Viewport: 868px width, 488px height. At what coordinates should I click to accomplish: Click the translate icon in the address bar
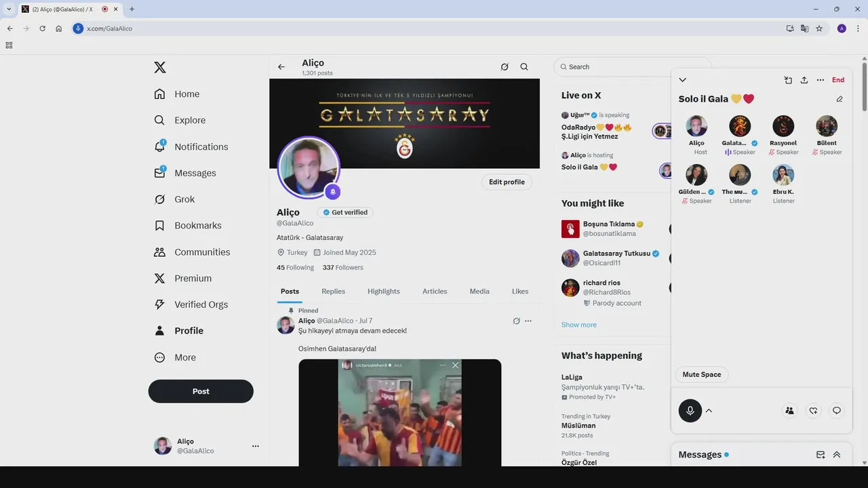click(804, 28)
